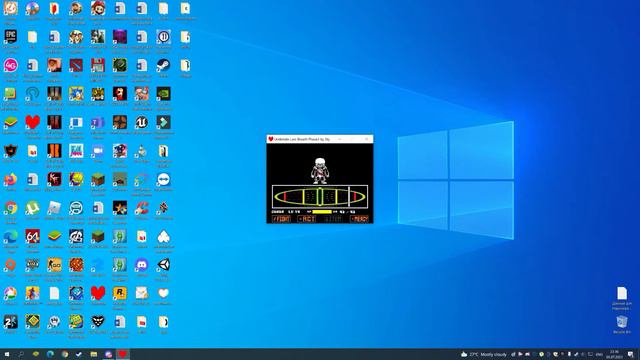Open the Mario game desktop shortcut
640x360 pixels.
tap(98, 8)
